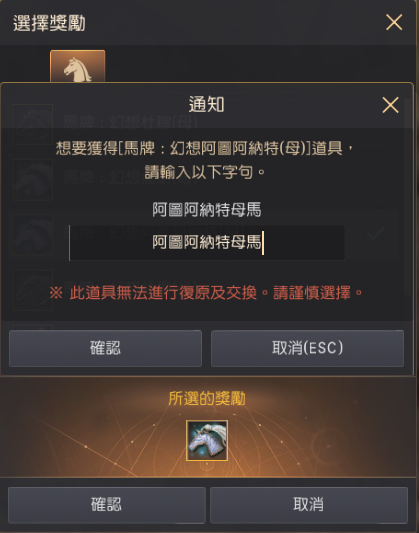Click in the confirmation phrase input field
Viewport: 419px width, 533px height.
(x=207, y=243)
